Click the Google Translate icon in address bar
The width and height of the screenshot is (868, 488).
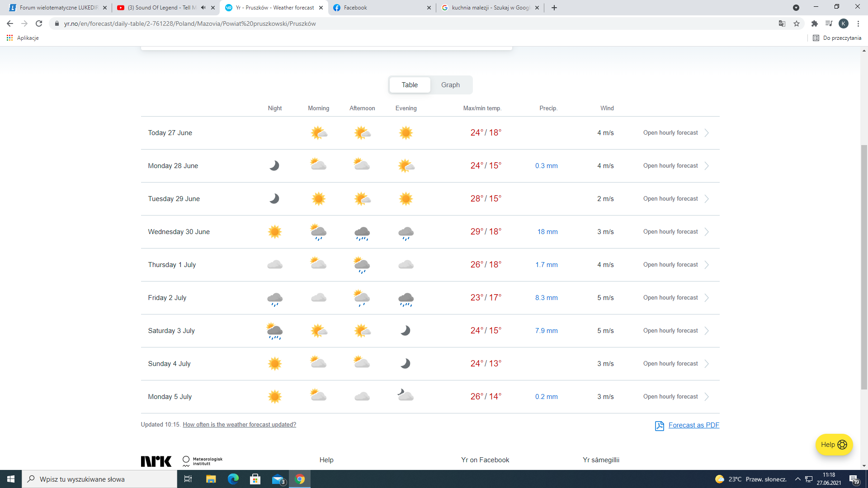[x=782, y=23]
